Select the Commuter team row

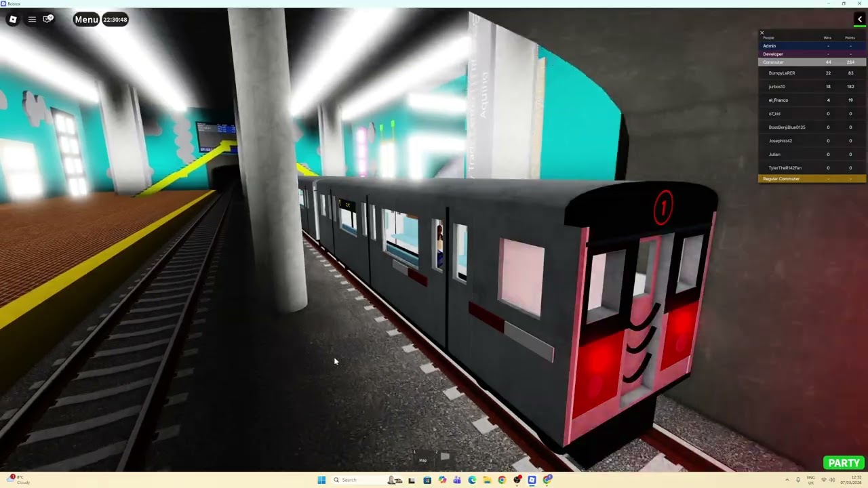pyautogui.click(x=812, y=62)
